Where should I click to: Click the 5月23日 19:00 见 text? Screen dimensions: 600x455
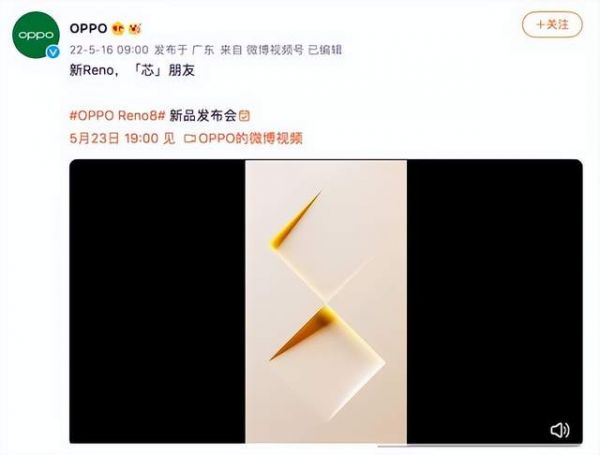[122, 138]
